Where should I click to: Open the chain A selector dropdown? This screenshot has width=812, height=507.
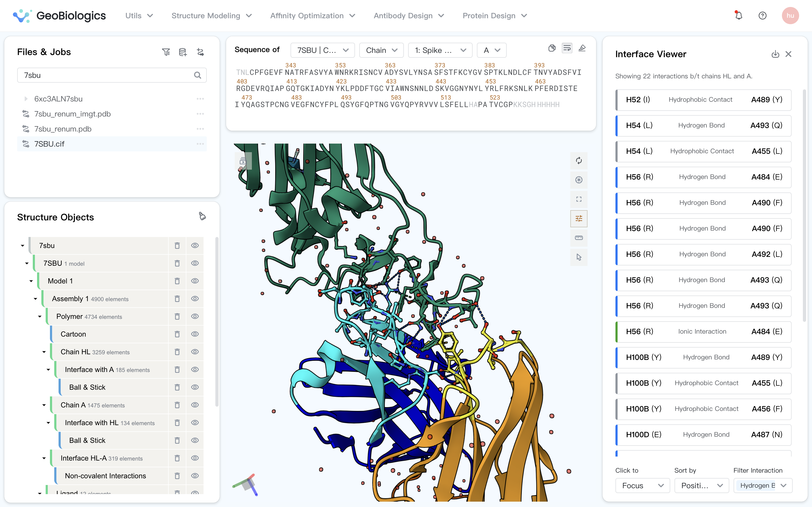(x=491, y=50)
